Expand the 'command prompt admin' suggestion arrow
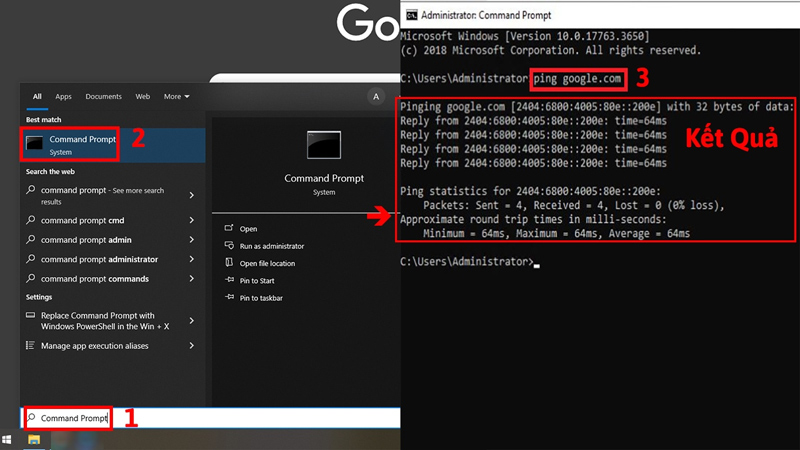800x450 pixels. pos(191,240)
